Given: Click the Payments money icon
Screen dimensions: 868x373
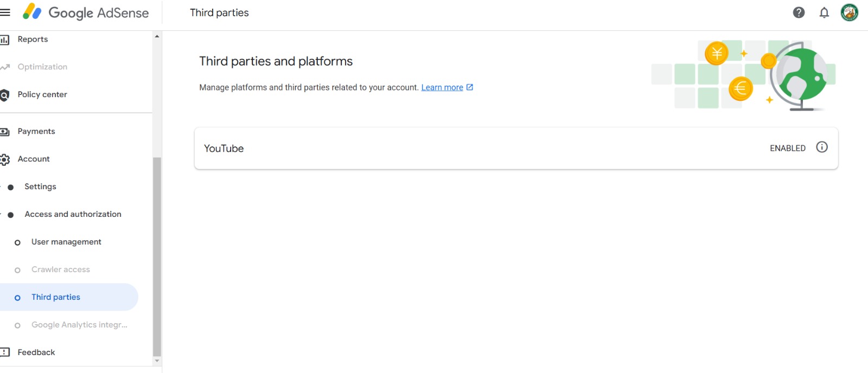Looking at the screenshot, I should (5, 132).
